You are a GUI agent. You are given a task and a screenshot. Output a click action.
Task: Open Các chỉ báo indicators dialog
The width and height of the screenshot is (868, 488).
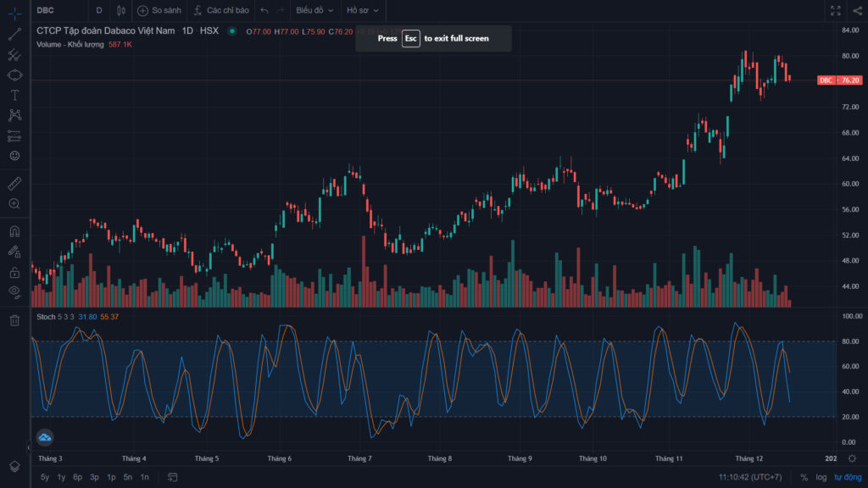click(x=221, y=10)
